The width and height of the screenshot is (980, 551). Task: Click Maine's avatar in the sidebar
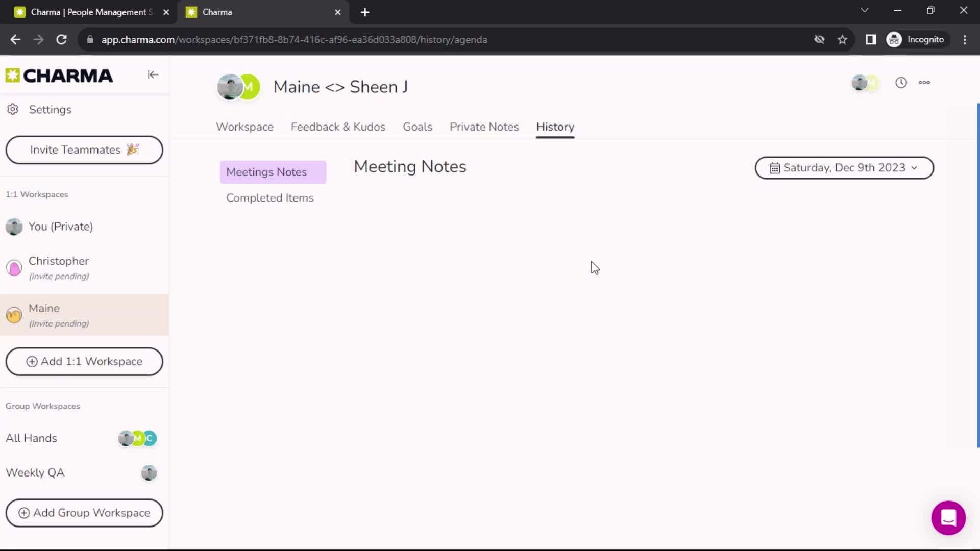pos(14,315)
